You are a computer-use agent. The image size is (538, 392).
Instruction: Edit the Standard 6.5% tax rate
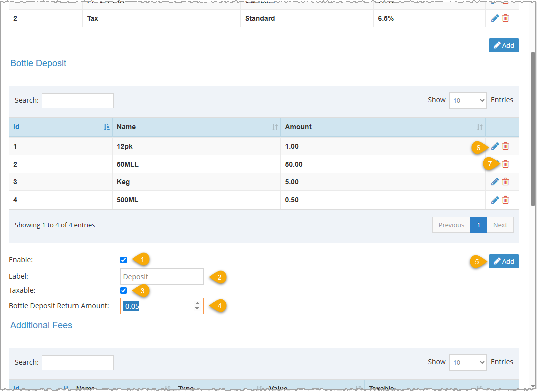click(x=494, y=18)
